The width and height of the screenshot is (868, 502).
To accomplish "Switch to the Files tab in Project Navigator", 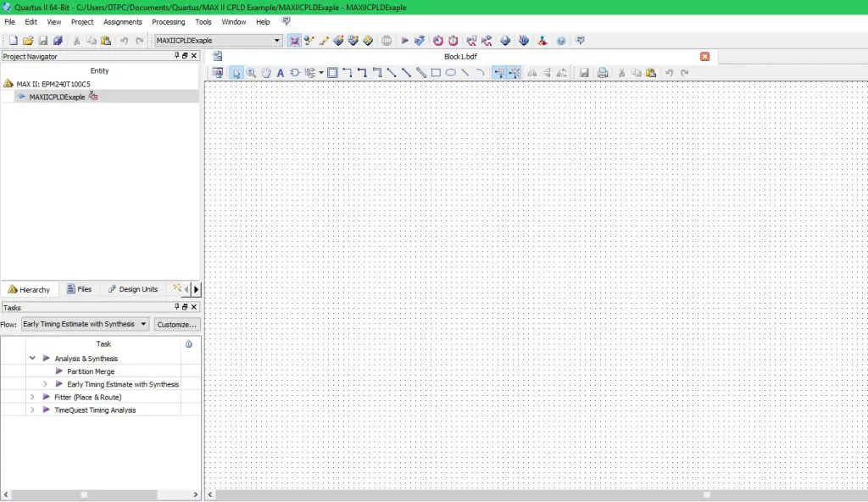I will [80, 289].
